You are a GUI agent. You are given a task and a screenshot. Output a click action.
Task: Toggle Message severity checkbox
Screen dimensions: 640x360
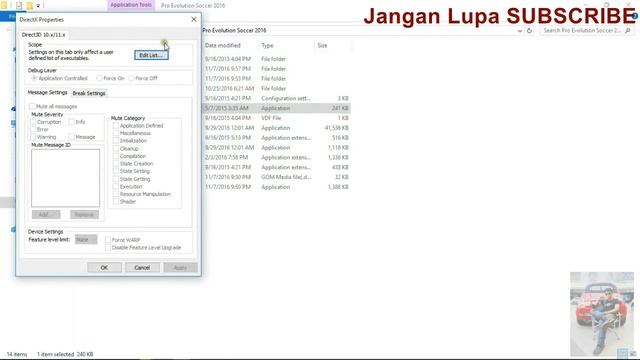pyautogui.click(x=71, y=137)
